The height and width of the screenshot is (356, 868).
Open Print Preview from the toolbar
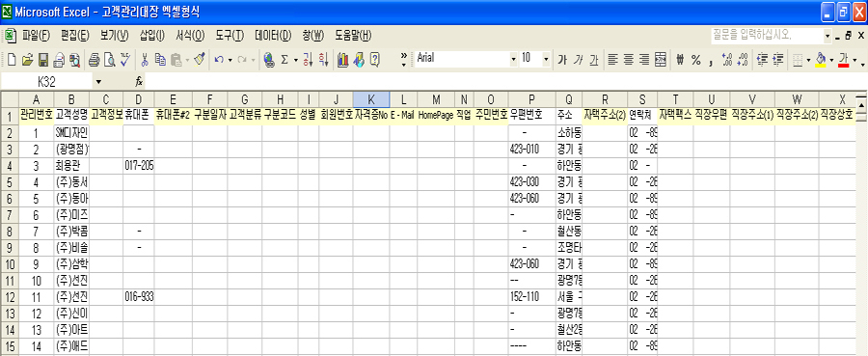tap(110, 59)
